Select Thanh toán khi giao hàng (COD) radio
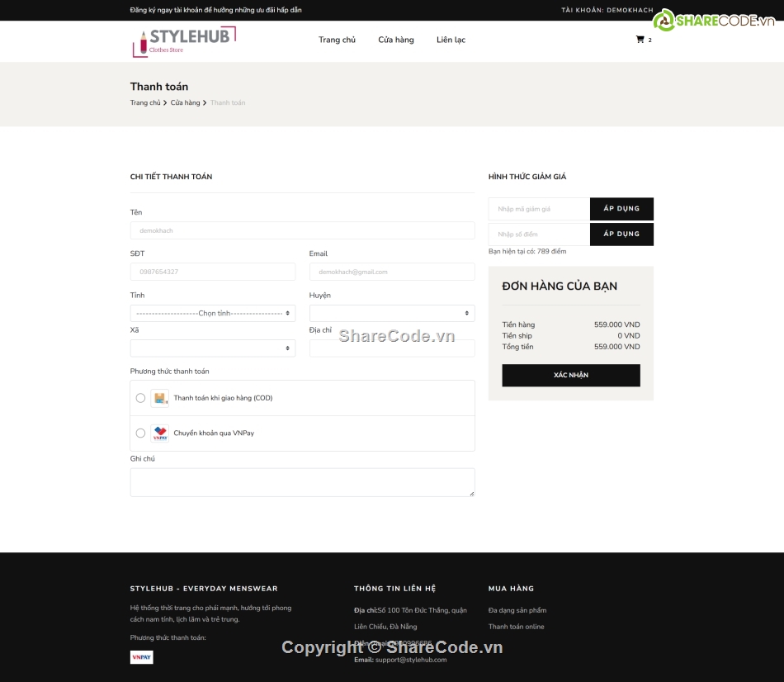The width and height of the screenshot is (784, 682). (x=140, y=398)
